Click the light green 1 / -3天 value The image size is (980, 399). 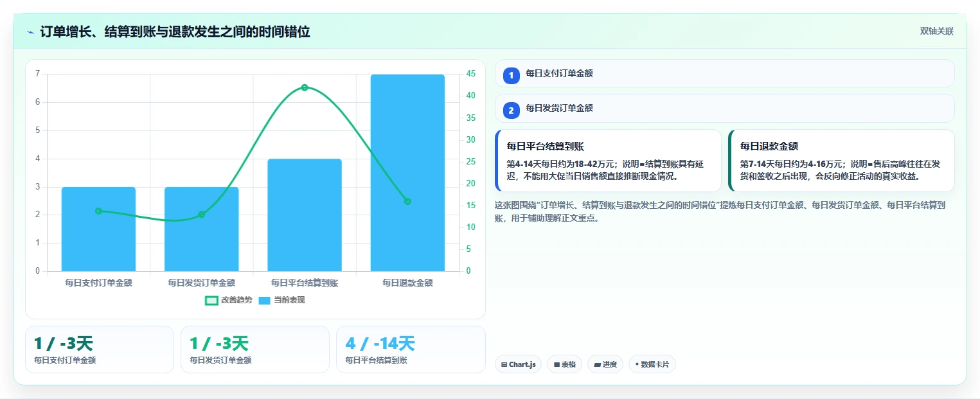pyautogui.click(x=219, y=344)
